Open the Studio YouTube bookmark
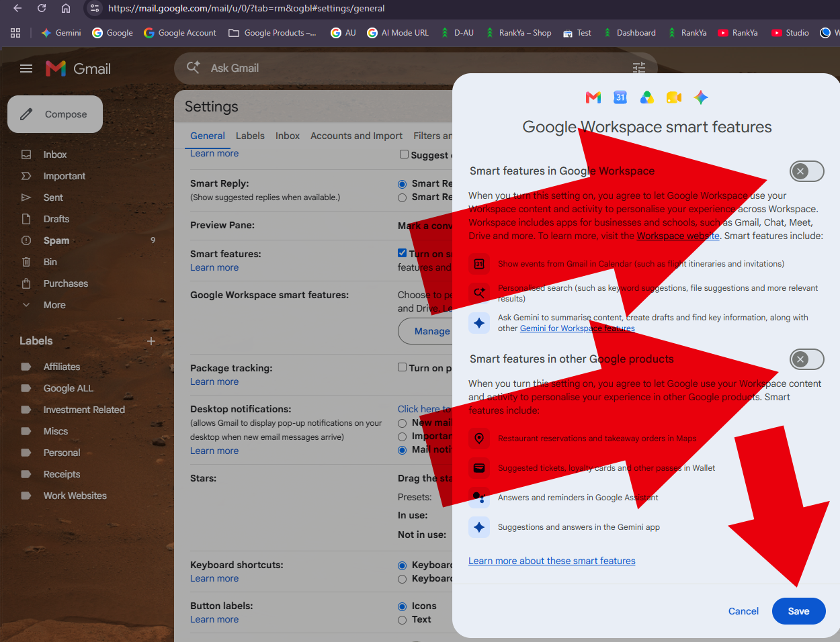The image size is (840, 642). pos(790,32)
